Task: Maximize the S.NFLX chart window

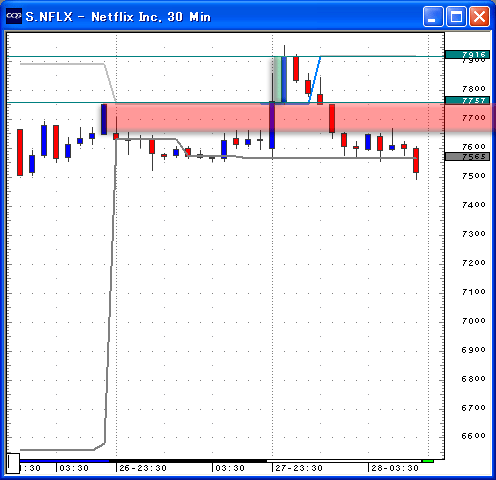Action: [456, 16]
